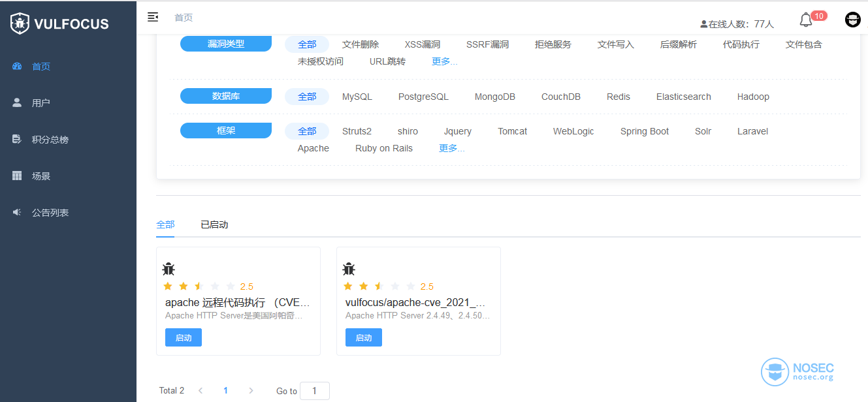The width and height of the screenshot is (868, 402).
Task: Filter by WebLogic framework
Action: 573,131
